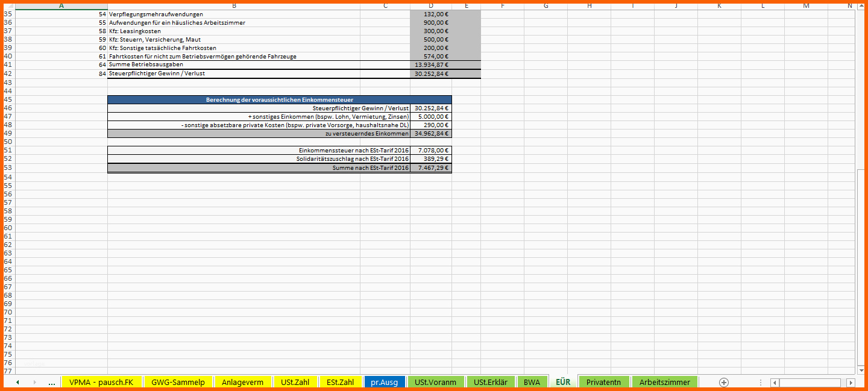The image size is (868, 391).
Task: Go to the BWA sheet tab
Action: click(x=532, y=382)
